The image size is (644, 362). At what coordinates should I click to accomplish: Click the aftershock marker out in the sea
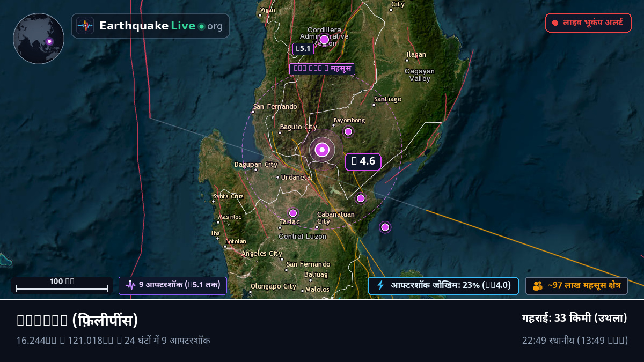385,227
